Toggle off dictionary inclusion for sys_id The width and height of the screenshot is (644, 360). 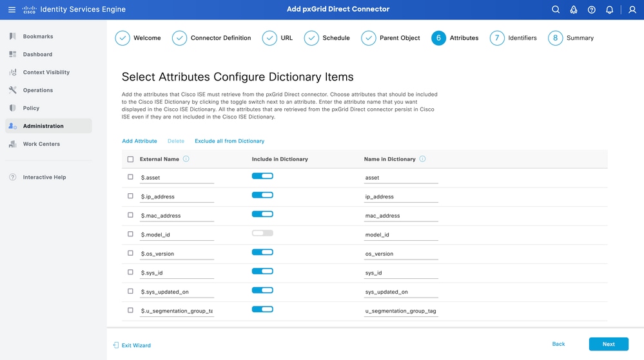tap(262, 271)
